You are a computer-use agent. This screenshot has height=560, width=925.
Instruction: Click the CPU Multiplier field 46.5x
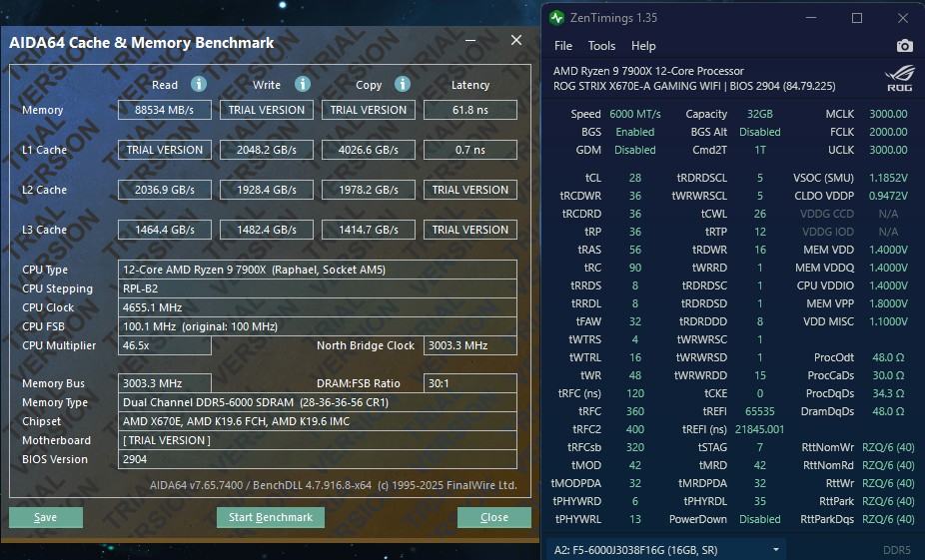[x=165, y=345]
